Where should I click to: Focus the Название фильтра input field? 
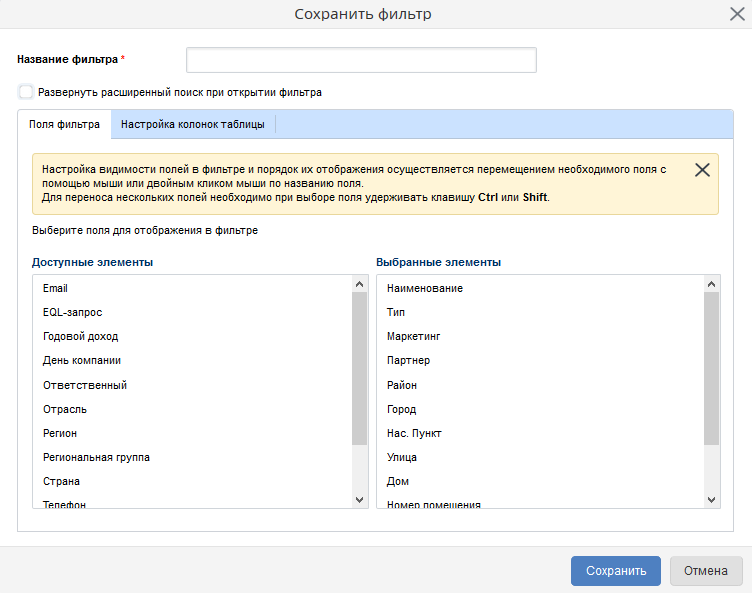pyautogui.click(x=361, y=60)
